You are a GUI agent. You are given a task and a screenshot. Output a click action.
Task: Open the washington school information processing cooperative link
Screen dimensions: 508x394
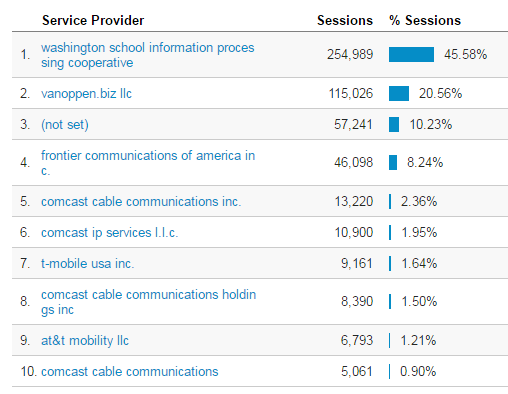pos(148,55)
